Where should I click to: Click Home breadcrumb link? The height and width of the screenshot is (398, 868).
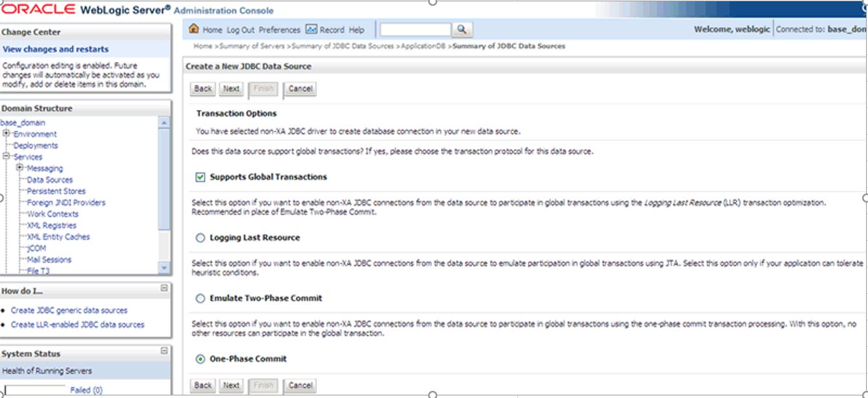pos(202,46)
